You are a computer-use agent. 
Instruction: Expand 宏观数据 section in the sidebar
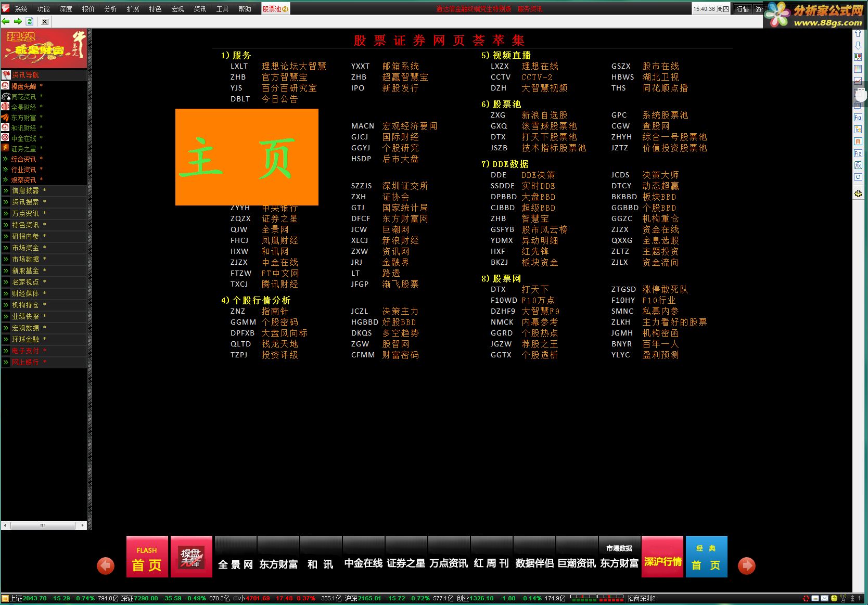coord(44,328)
